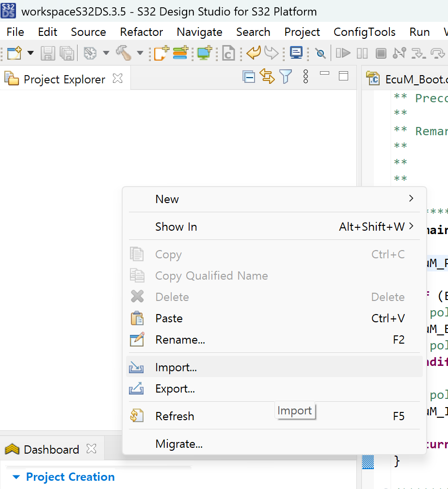Click the new C source file icon
The image size is (448, 489).
[228, 53]
